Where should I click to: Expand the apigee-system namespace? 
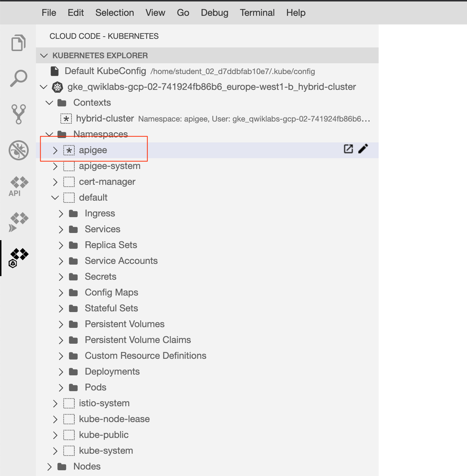[x=55, y=166]
